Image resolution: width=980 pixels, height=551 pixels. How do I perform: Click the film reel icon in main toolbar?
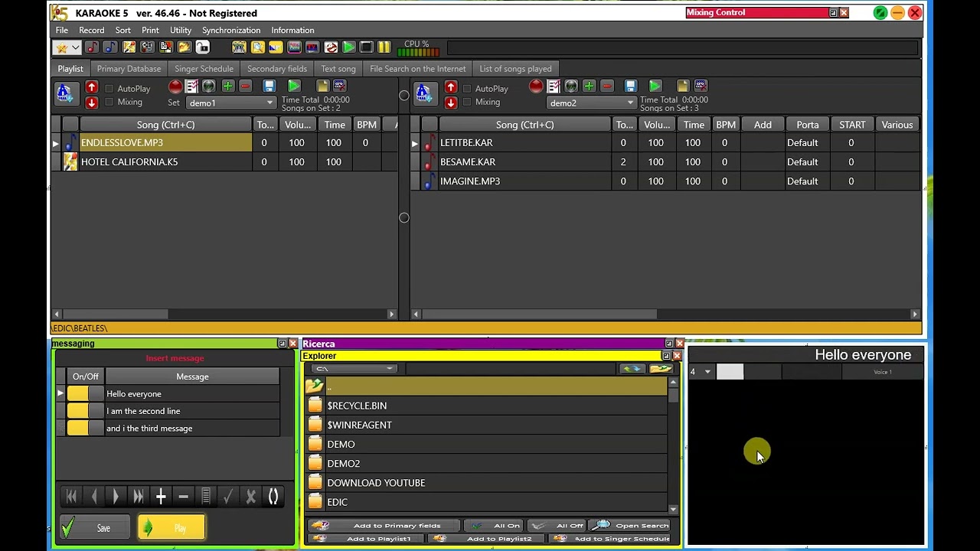[x=147, y=47]
